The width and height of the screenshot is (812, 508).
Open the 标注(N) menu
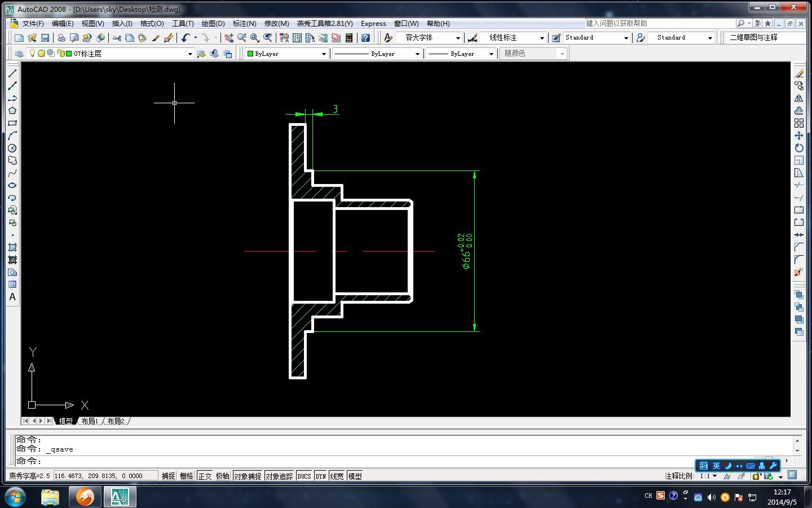pos(244,23)
